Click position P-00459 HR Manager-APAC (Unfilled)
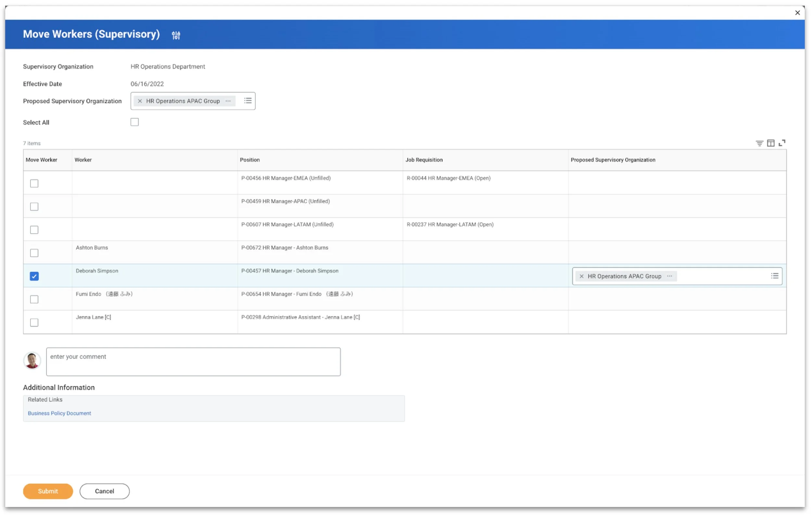This screenshot has height=516, width=812. (x=285, y=201)
